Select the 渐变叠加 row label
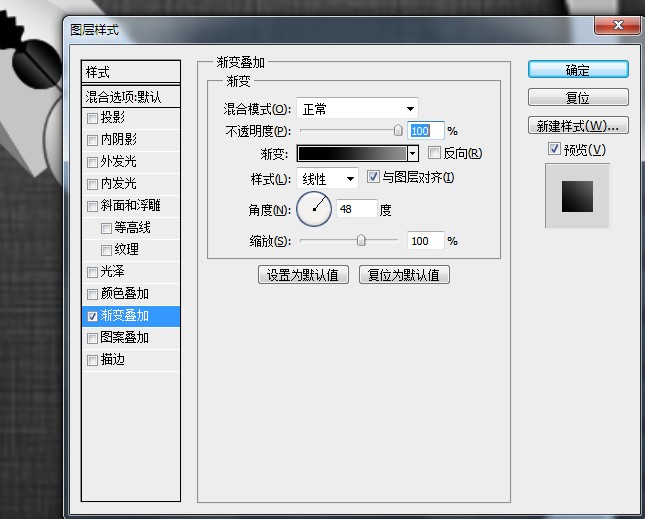Viewport: 645px width, 519px height. click(x=125, y=315)
